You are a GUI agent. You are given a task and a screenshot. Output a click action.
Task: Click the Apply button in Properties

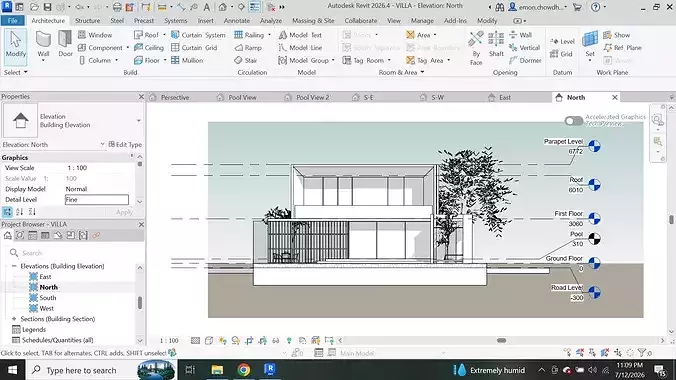pyautogui.click(x=124, y=212)
